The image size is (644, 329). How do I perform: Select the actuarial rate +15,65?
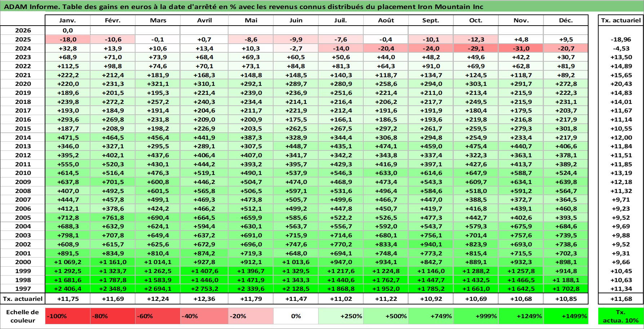click(x=621, y=75)
